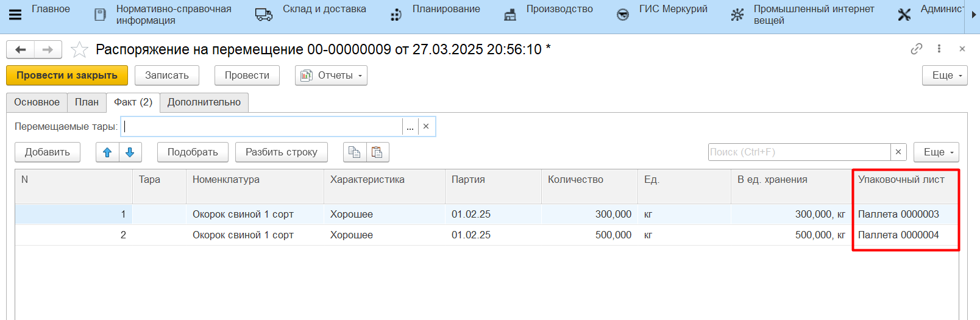
Task: Click the Разбить строку button
Action: [x=281, y=152]
